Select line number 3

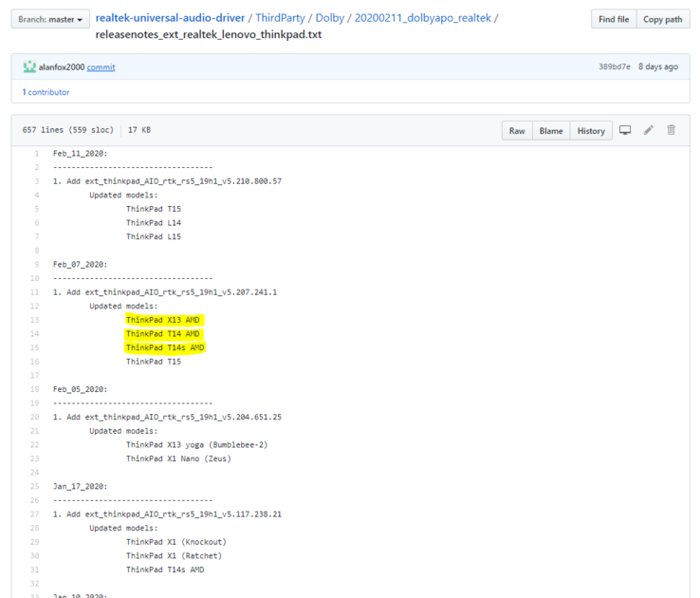tap(37, 181)
